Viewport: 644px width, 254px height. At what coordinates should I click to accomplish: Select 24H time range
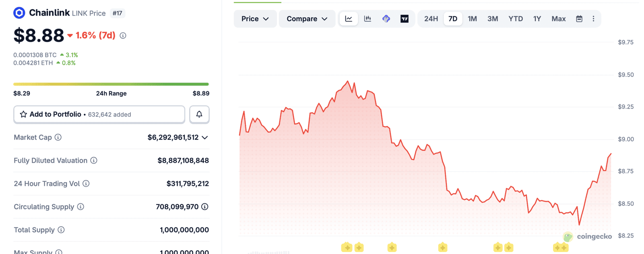[x=431, y=19]
